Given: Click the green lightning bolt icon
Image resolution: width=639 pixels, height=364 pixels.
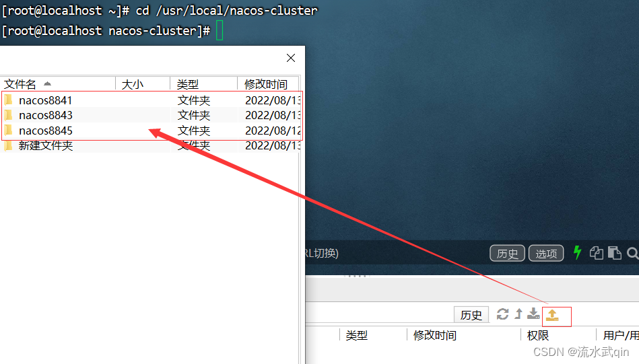Looking at the screenshot, I should pyautogui.click(x=577, y=252).
